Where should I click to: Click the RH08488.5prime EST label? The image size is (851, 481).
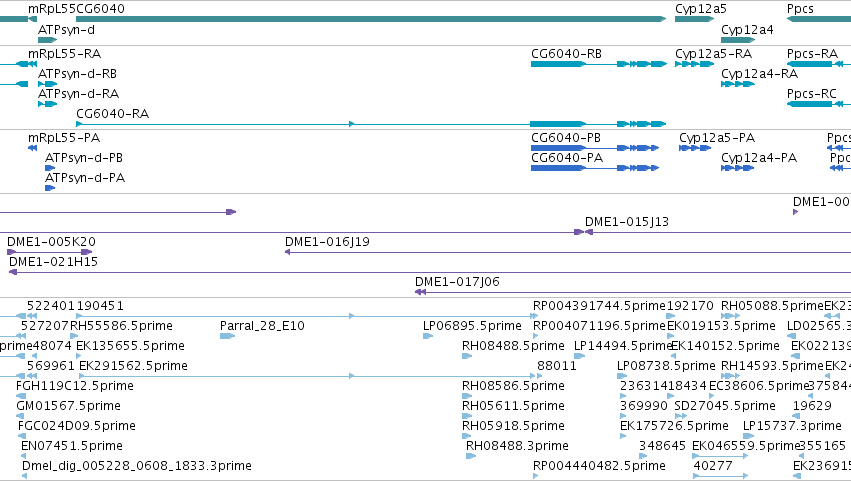coord(513,346)
